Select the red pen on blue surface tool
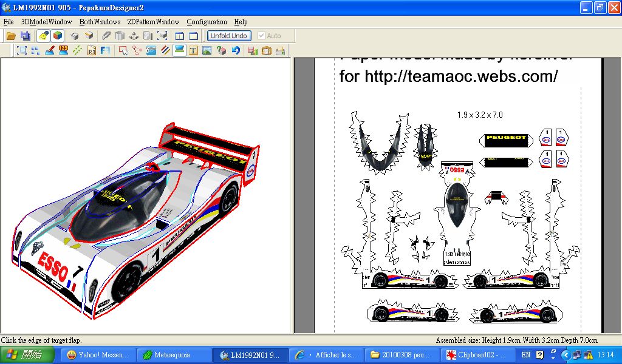The width and height of the screenshot is (622, 364). tap(49, 50)
